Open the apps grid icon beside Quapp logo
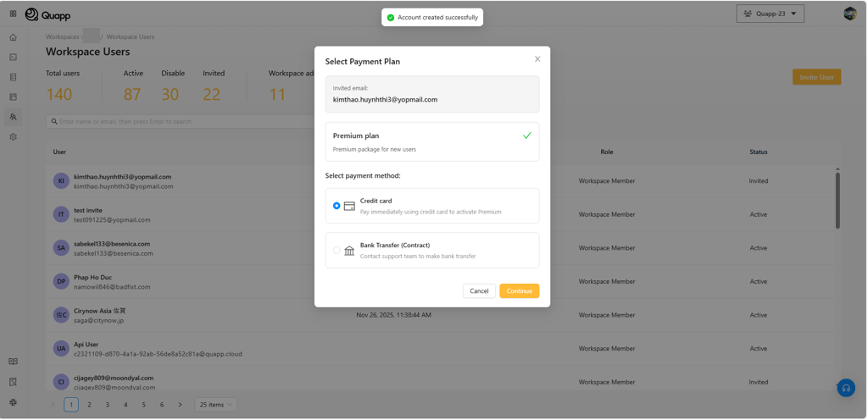This screenshot has width=868, height=420. (14, 14)
